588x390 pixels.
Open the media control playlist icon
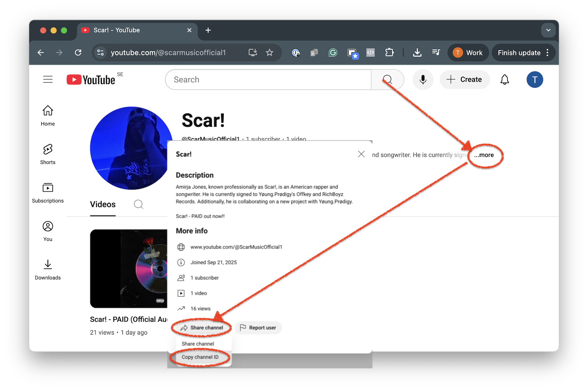click(436, 52)
